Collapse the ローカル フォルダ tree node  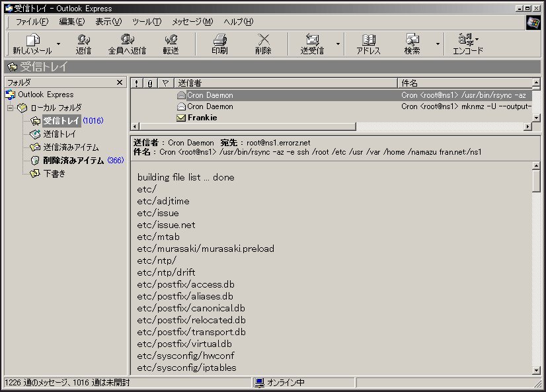11,108
